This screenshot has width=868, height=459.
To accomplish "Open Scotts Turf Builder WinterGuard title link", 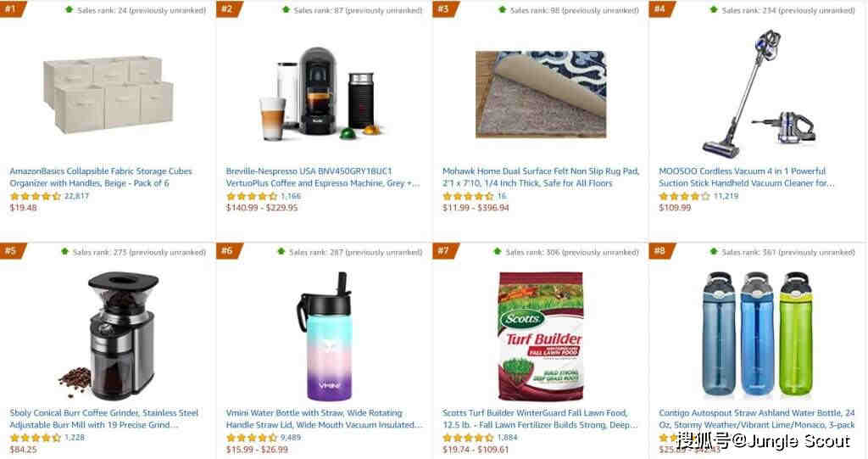I will [x=540, y=418].
